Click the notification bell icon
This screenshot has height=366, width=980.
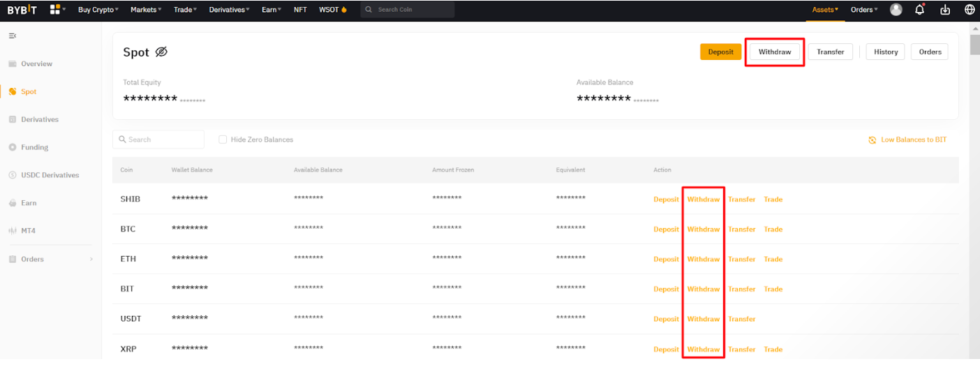[920, 10]
